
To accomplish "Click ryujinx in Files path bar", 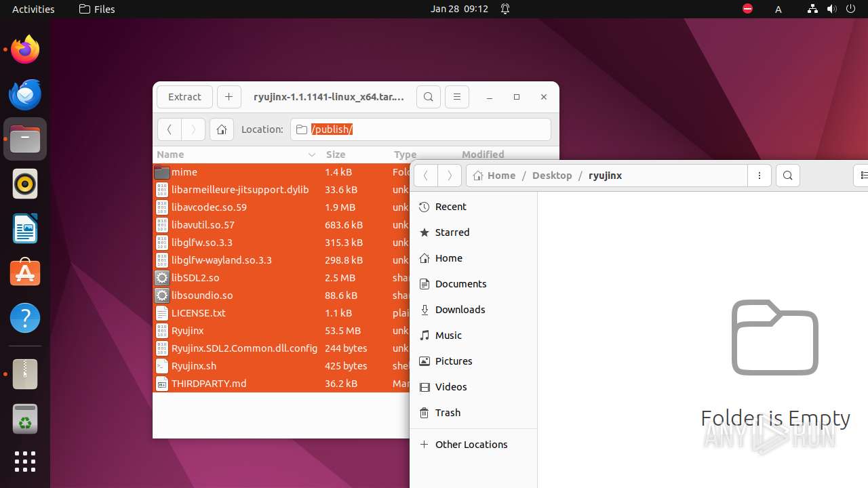I will click(x=605, y=176).
